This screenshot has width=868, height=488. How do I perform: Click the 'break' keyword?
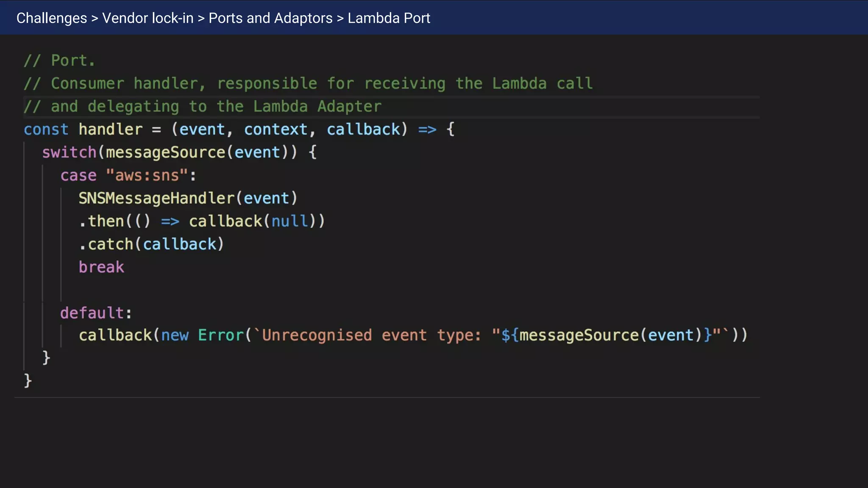tap(101, 267)
